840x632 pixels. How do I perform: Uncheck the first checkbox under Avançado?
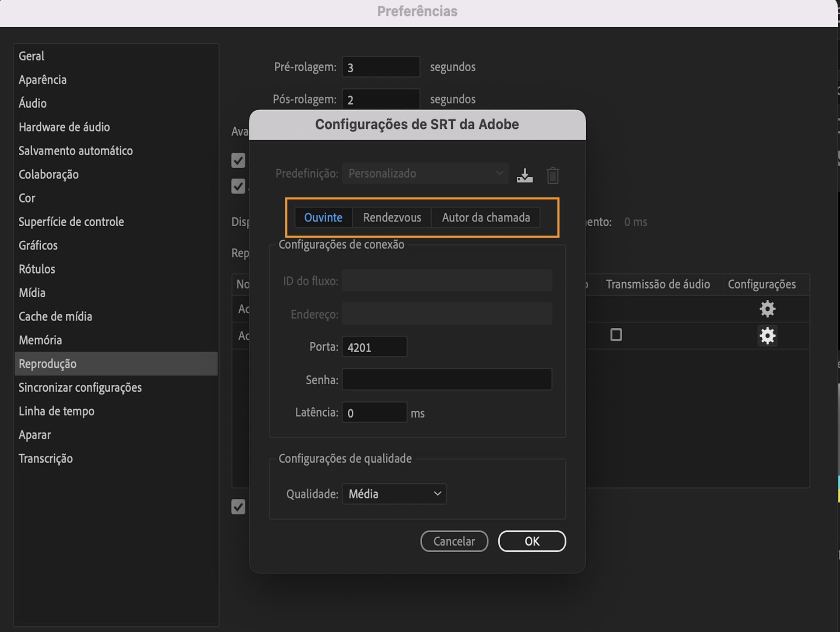(x=238, y=161)
